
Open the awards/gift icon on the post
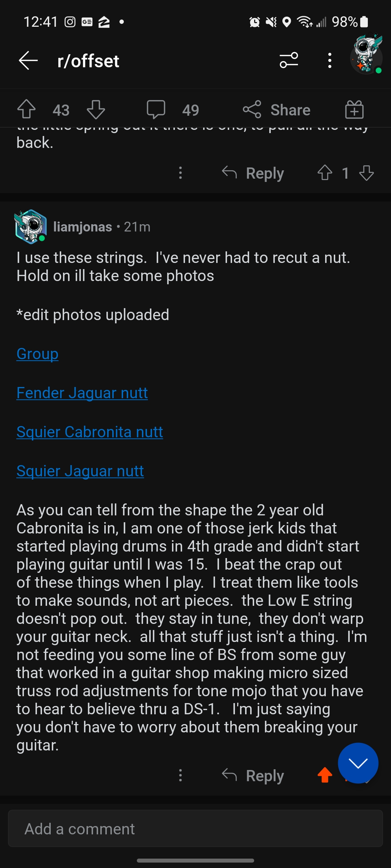click(x=354, y=110)
